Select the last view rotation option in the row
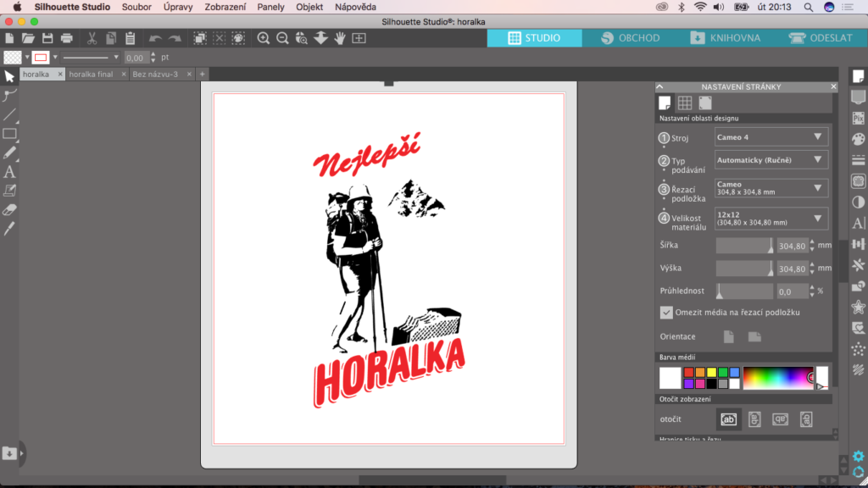Viewport: 868px width, 488px height. click(x=806, y=419)
